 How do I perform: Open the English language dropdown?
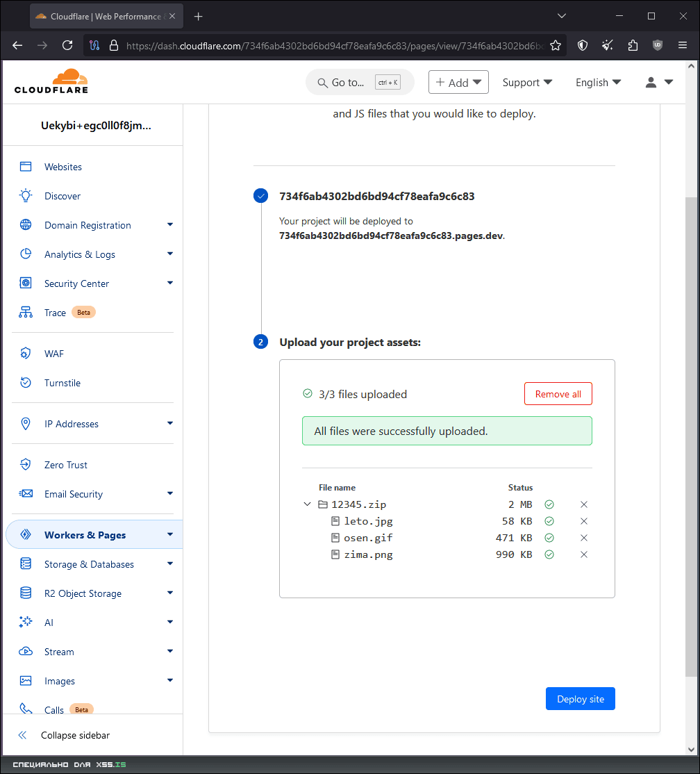[598, 83]
